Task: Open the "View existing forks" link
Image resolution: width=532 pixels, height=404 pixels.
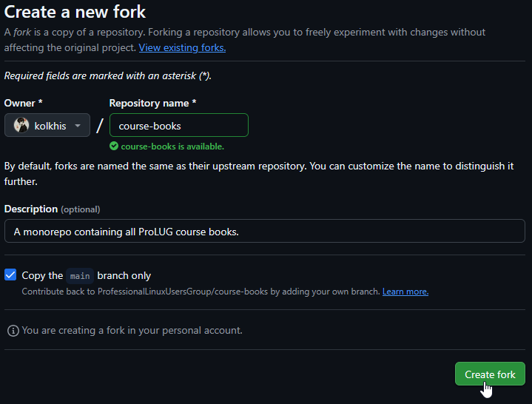Action: [182, 48]
